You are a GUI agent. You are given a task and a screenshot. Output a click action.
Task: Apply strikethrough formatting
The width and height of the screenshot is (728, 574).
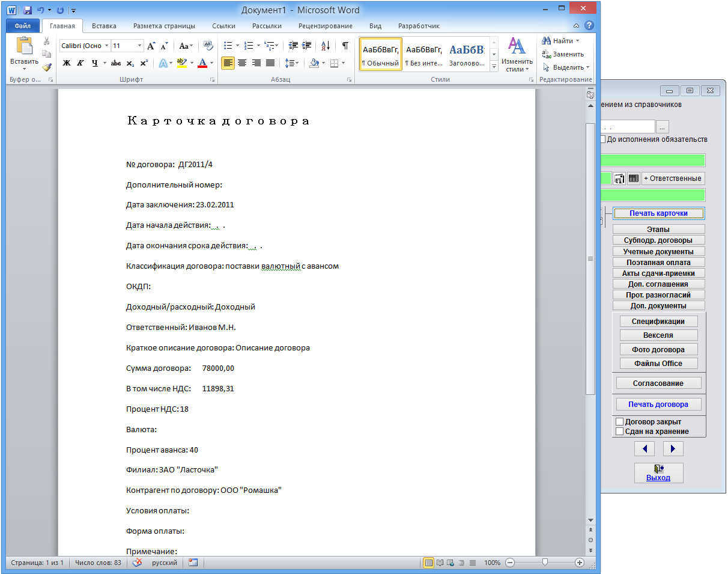point(117,63)
